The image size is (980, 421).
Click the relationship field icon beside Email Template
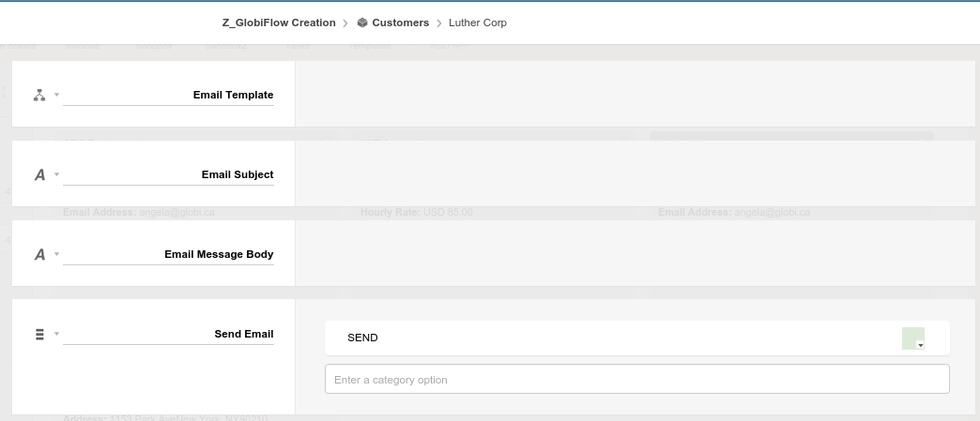tap(39, 95)
